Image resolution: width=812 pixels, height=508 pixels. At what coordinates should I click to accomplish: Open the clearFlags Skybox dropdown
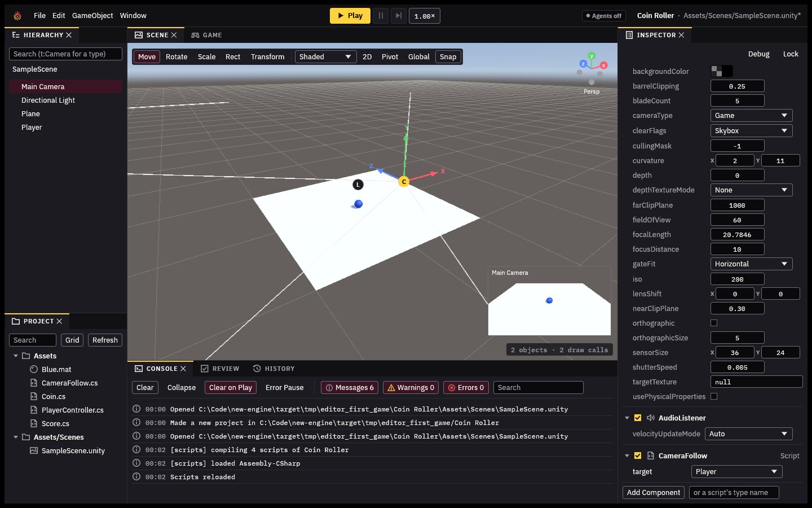click(751, 131)
